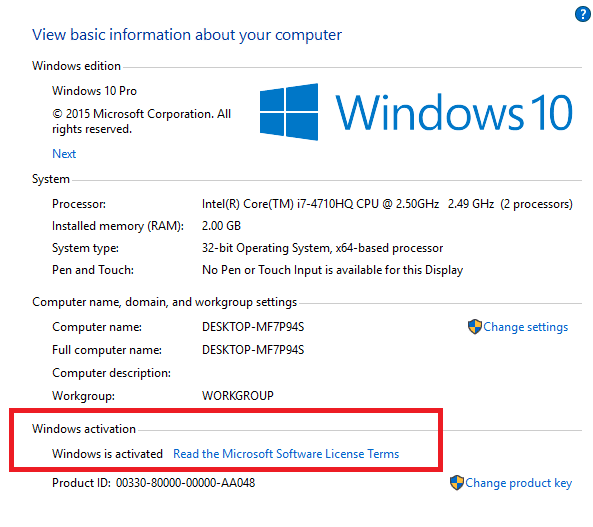The height and width of the screenshot is (527, 593).
Task: Click the Computer description: label
Action: point(111,373)
